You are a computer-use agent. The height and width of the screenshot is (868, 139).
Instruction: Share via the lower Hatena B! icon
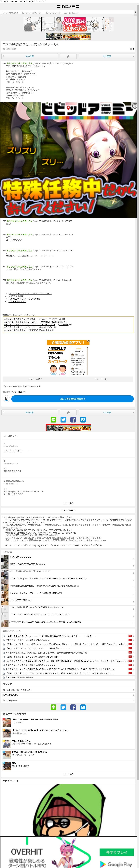[83, 707]
